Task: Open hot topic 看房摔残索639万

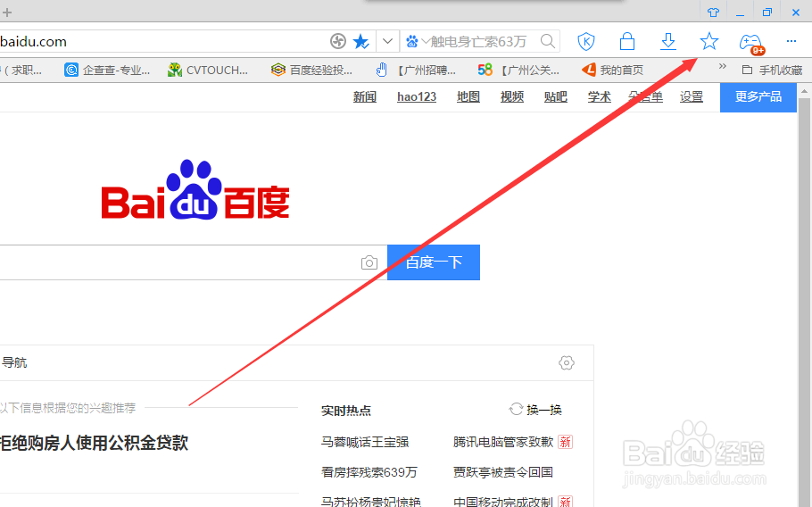Action: [x=369, y=472]
